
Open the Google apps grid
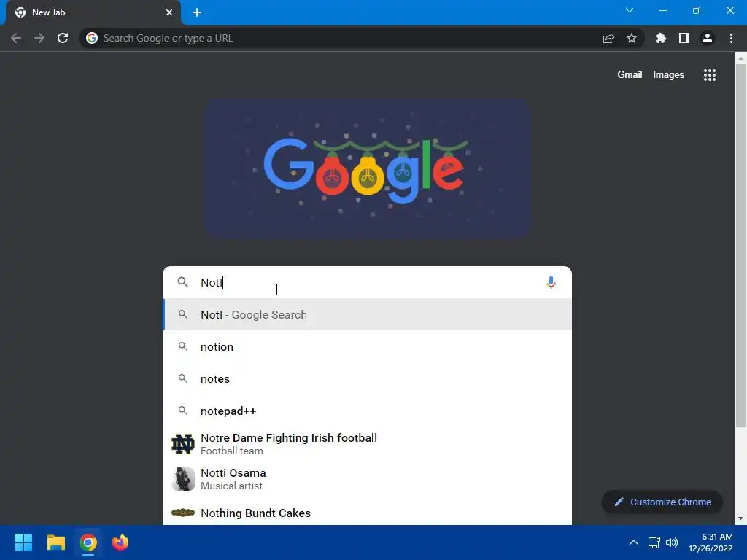click(x=710, y=75)
